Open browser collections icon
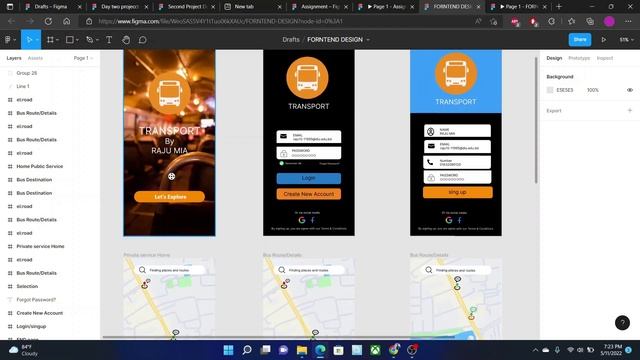 tap(590, 21)
